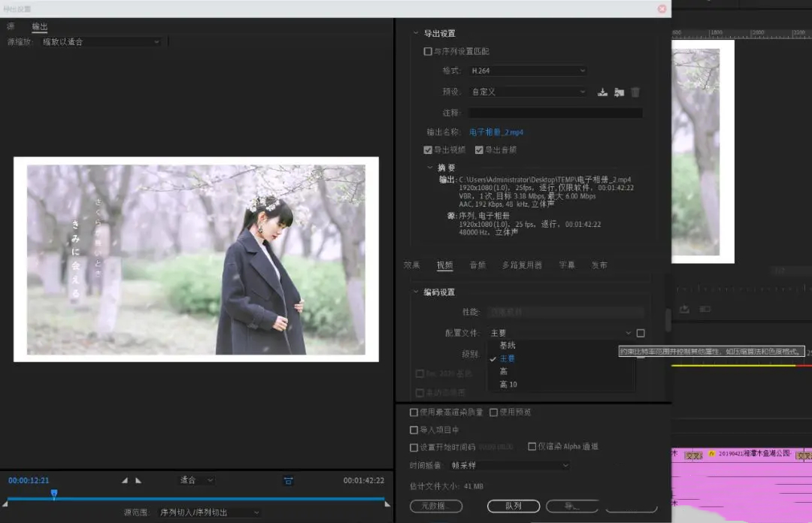Close the export settings dialog
Screen dimensions: 812x523
pos(661,8)
